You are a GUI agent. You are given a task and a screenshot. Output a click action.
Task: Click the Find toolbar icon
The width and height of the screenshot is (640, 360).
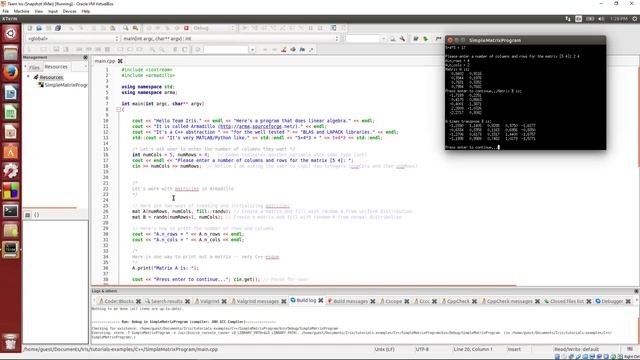(126, 28)
